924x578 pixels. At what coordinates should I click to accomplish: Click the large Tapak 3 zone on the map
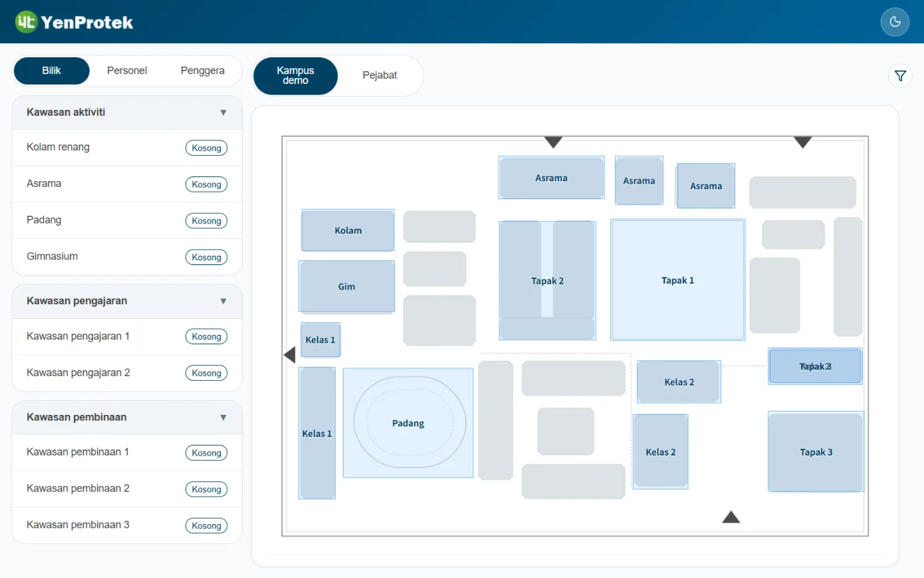coord(816,452)
